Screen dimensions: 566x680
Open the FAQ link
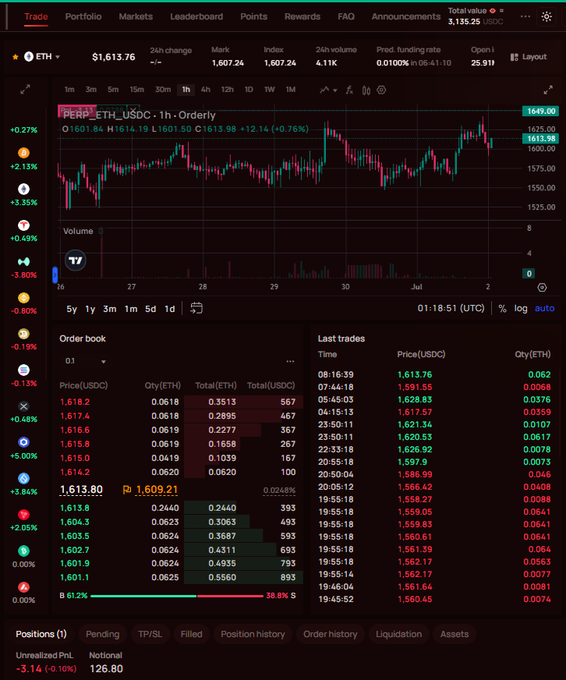tap(346, 16)
